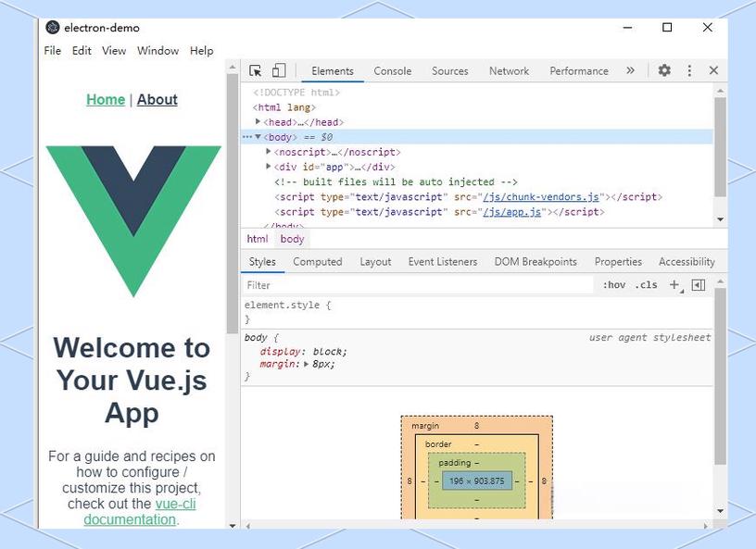
Task: Select the Computed pane tab
Action: (317, 262)
